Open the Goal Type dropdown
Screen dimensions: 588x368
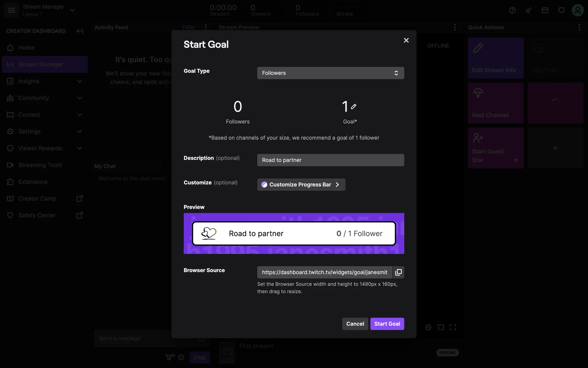click(330, 73)
